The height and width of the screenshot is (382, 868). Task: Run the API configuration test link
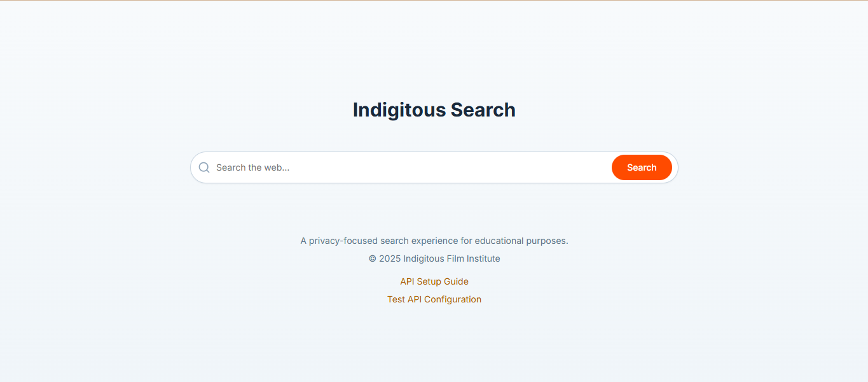point(434,299)
